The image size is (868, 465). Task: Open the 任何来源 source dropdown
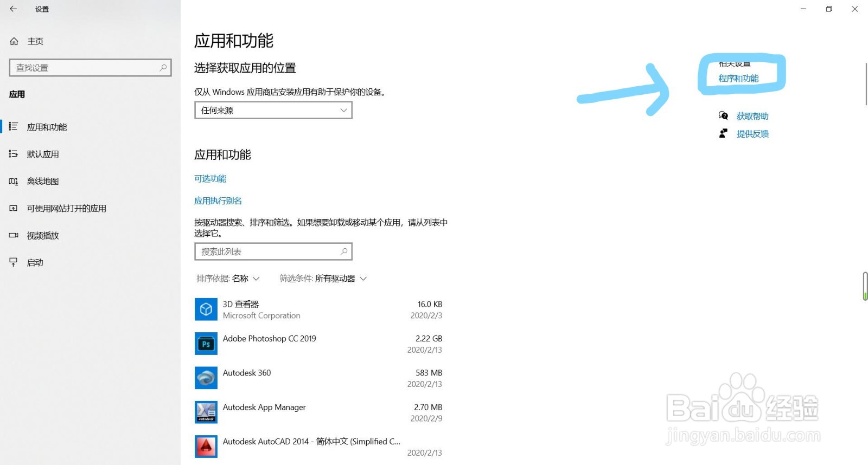[273, 110]
